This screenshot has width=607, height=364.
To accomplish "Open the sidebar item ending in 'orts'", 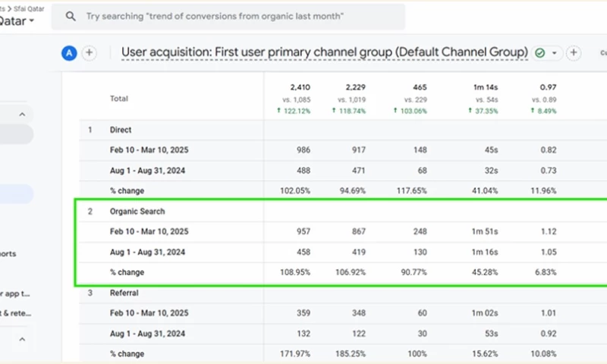I will [x=8, y=254].
